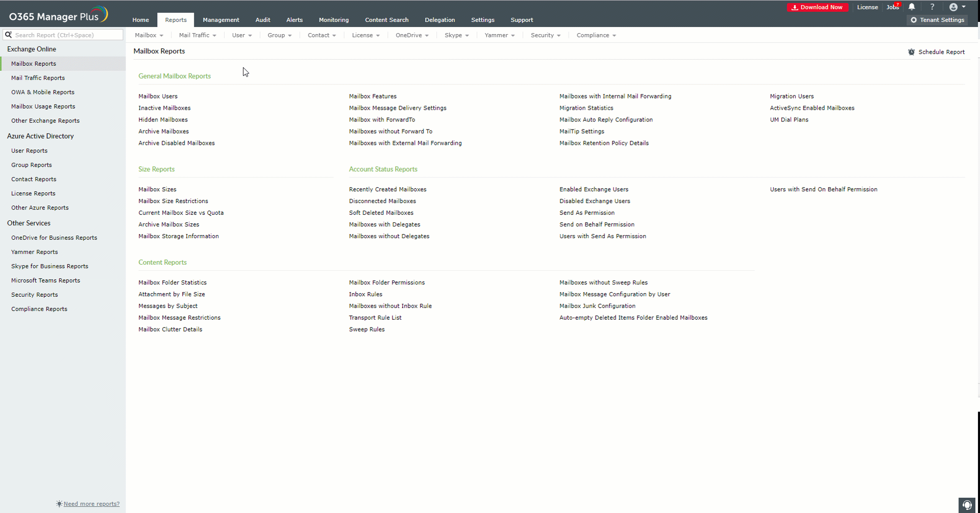Click the search magnifier in the report search box
980x513 pixels.
click(x=8, y=35)
